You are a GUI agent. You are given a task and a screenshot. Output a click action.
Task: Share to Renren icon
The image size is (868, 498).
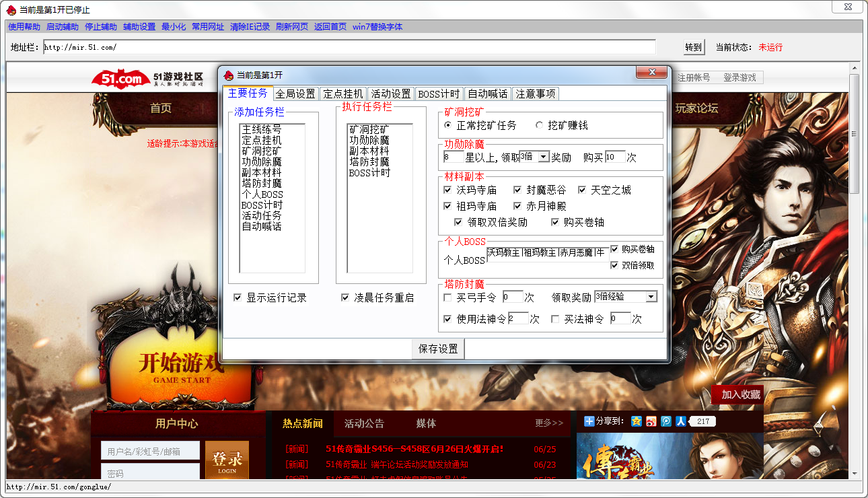coord(681,421)
